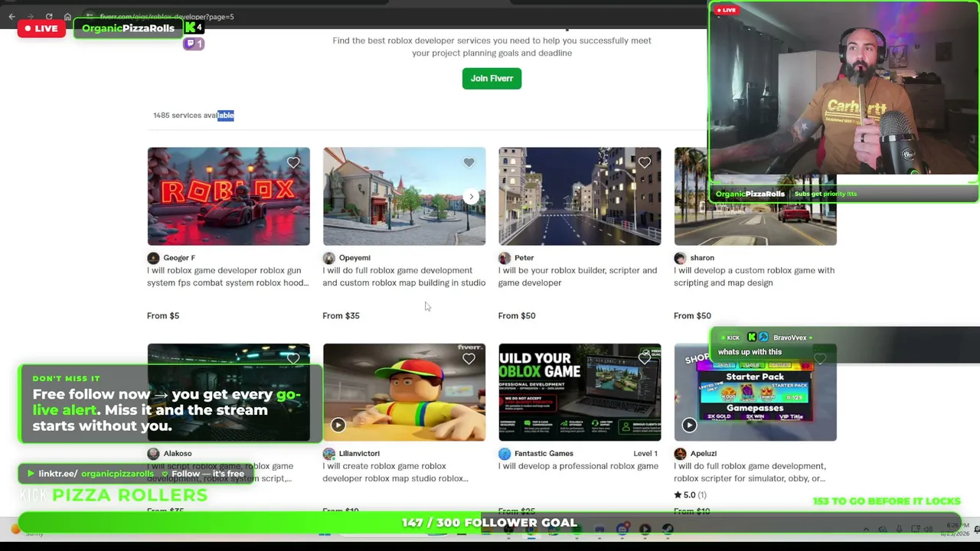The width and height of the screenshot is (980, 551).
Task: Favorite Fantastic Games' gig with the heart
Action: click(x=644, y=358)
